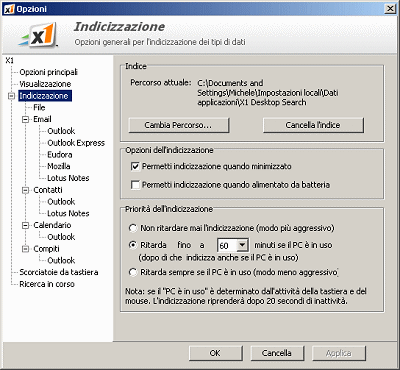Click the X1 logo icon in header
Viewport: 400px width, 370px height.
click(38, 35)
